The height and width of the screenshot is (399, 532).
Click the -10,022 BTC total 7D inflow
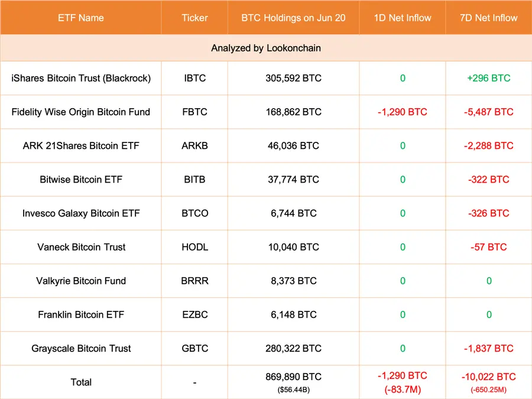[488, 377]
